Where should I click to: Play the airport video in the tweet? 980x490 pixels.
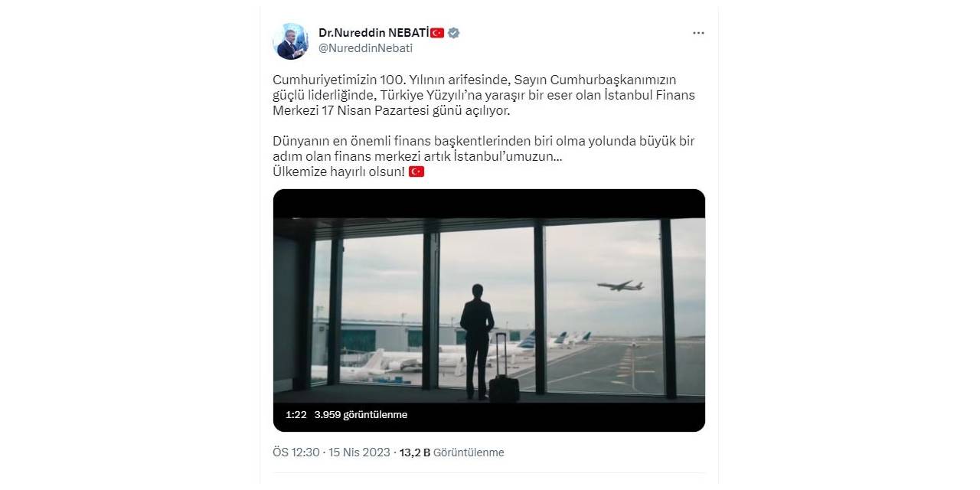pos(489,310)
